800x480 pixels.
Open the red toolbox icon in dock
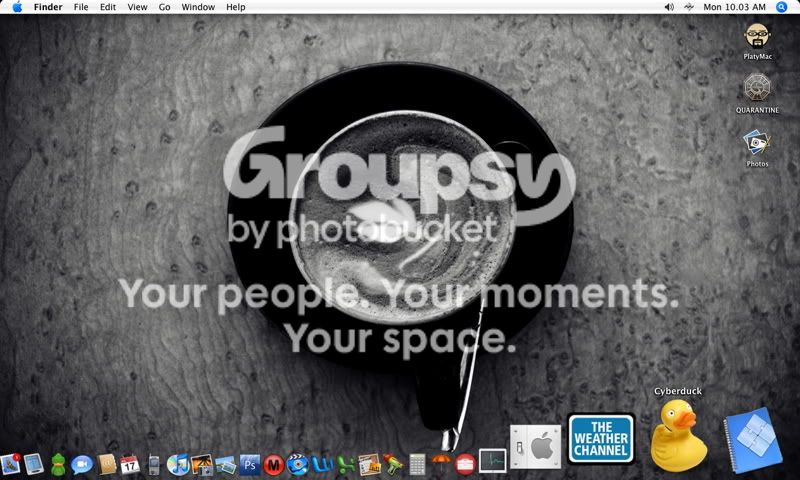[x=465, y=465]
